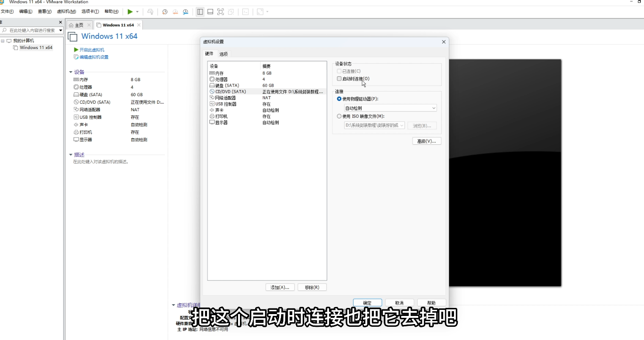Open the 帮助 menu
Screen dimensions: 644x340
pos(111,11)
